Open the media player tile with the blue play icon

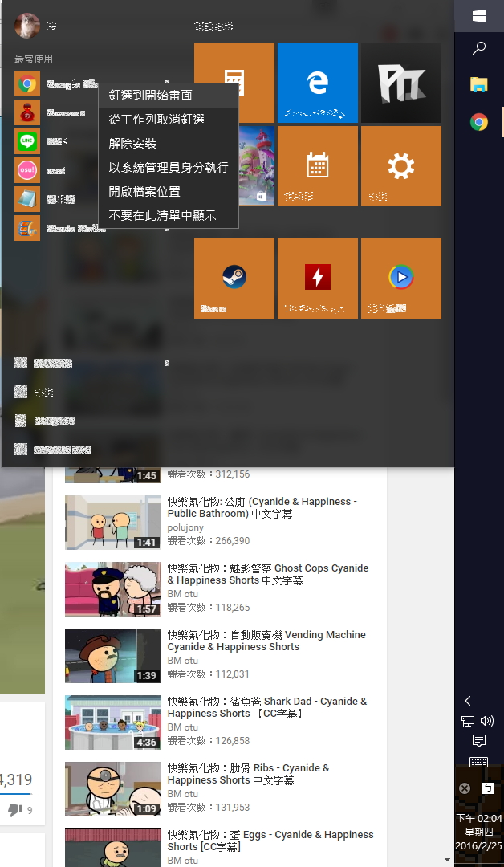(x=401, y=278)
